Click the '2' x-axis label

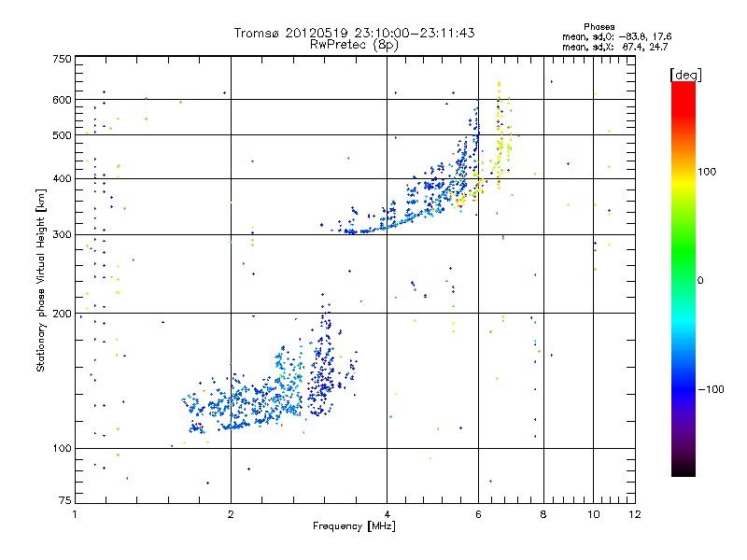(231, 514)
